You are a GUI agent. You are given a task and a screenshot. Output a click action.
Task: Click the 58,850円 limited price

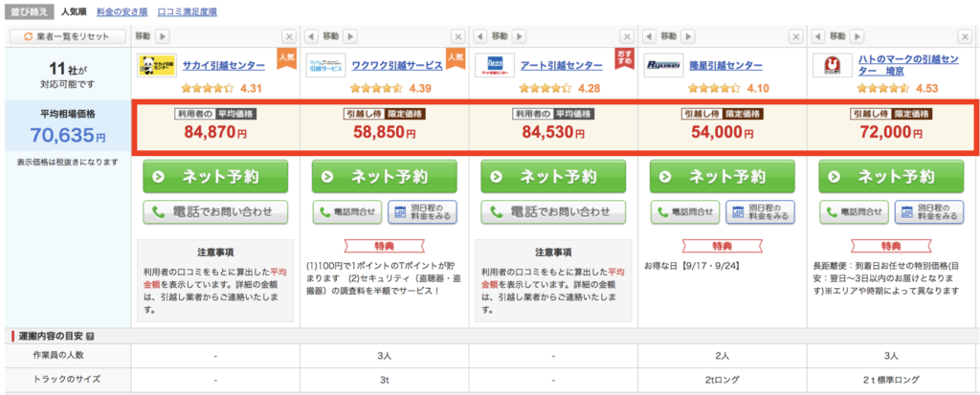pyautogui.click(x=385, y=132)
